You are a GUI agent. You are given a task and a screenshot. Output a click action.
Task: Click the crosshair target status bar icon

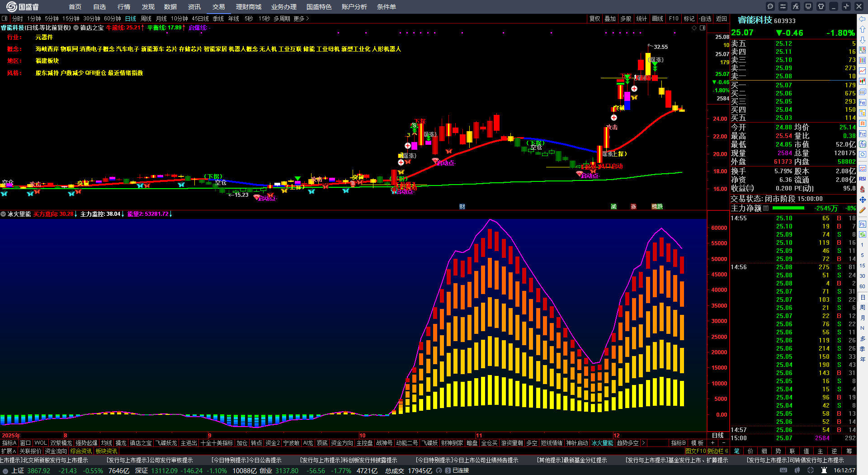811,470
